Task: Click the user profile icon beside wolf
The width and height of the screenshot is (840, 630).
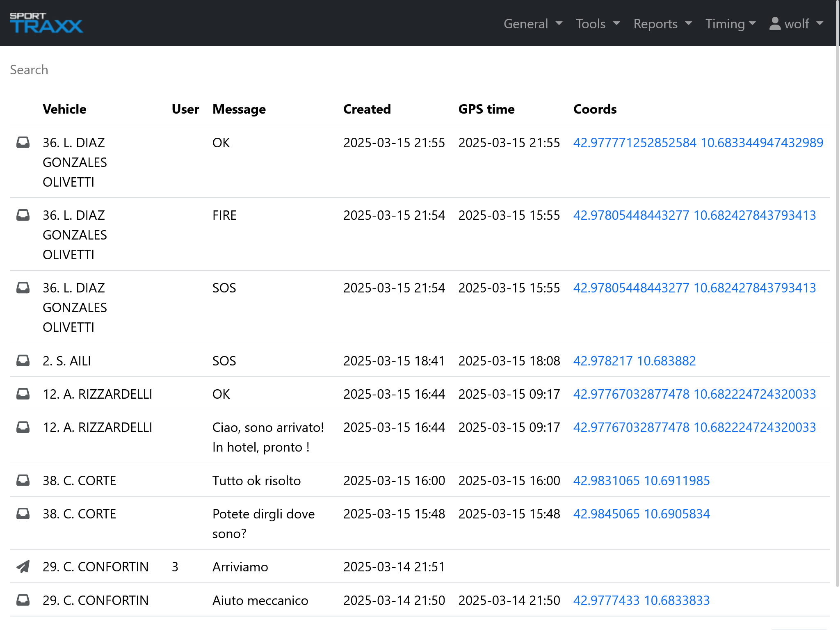Action: (x=774, y=24)
